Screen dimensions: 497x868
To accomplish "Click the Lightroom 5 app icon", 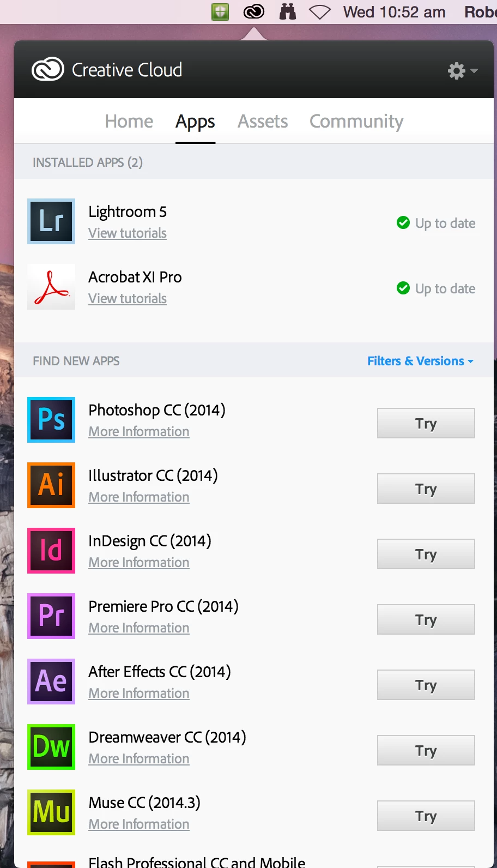I will 51,221.
